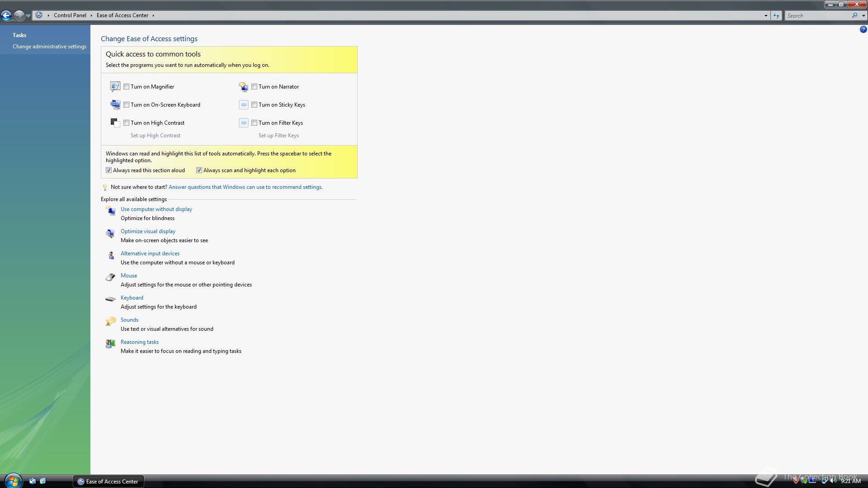This screenshot has height=488, width=868.
Task: Click Ease of Access Center taskbar button
Action: (108, 481)
